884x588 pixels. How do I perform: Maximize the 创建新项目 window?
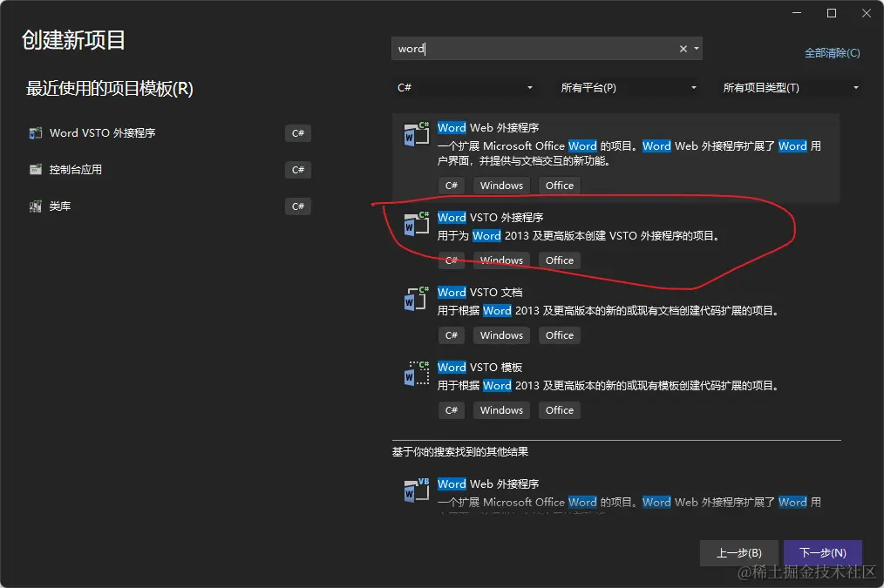[832, 13]
